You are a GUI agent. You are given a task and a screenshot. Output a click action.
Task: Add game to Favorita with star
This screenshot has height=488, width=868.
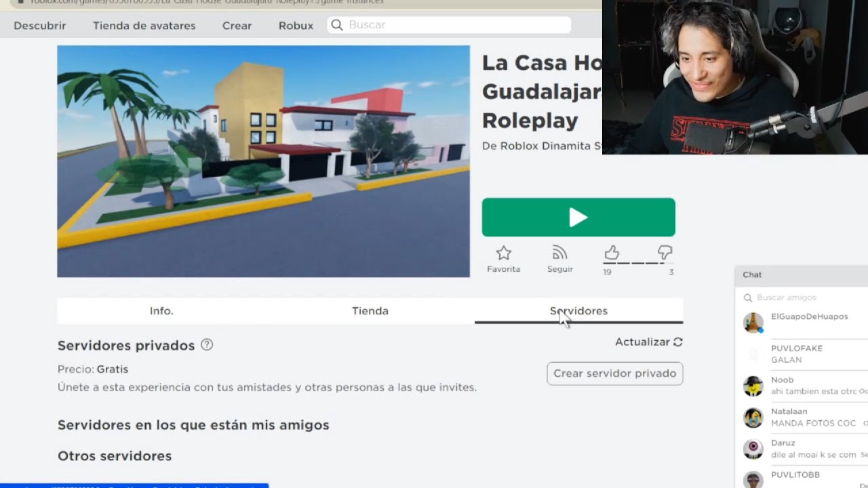[503, 259]
